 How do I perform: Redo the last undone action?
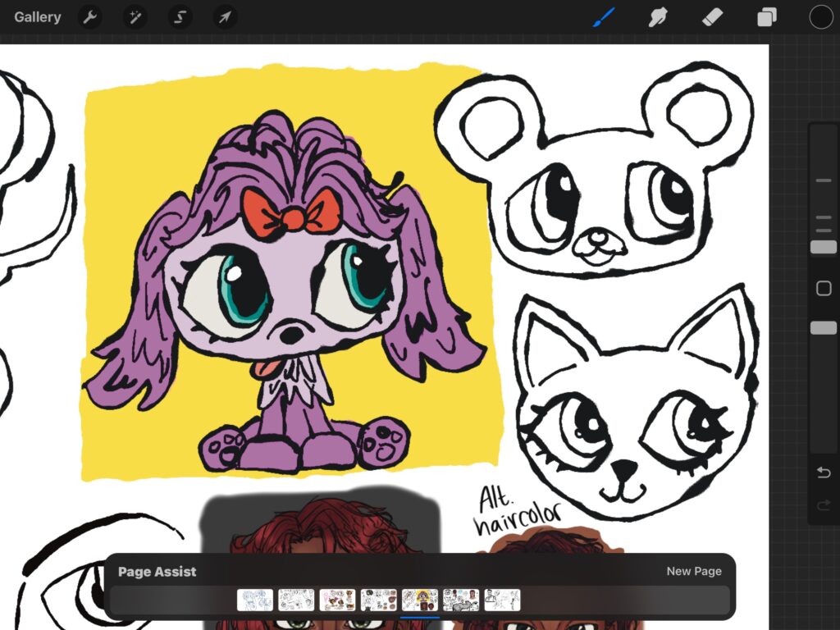[824, 505]
